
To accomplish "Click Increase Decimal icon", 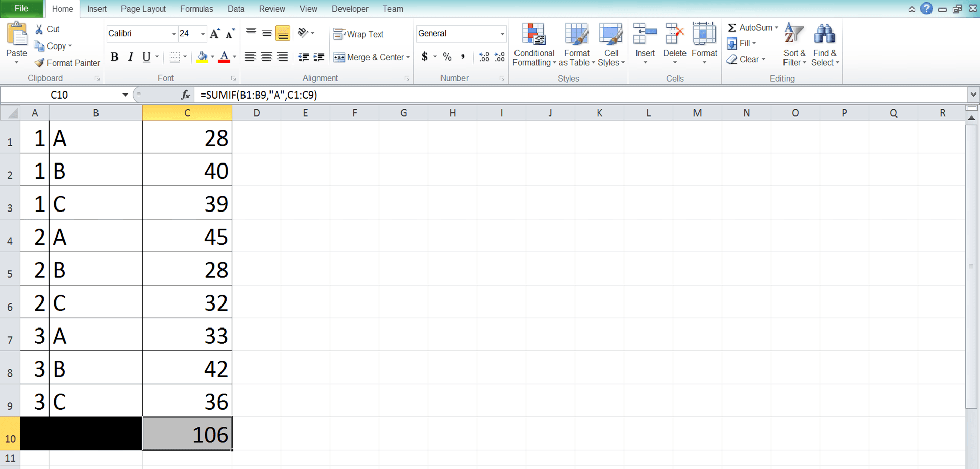I will 484,57.
